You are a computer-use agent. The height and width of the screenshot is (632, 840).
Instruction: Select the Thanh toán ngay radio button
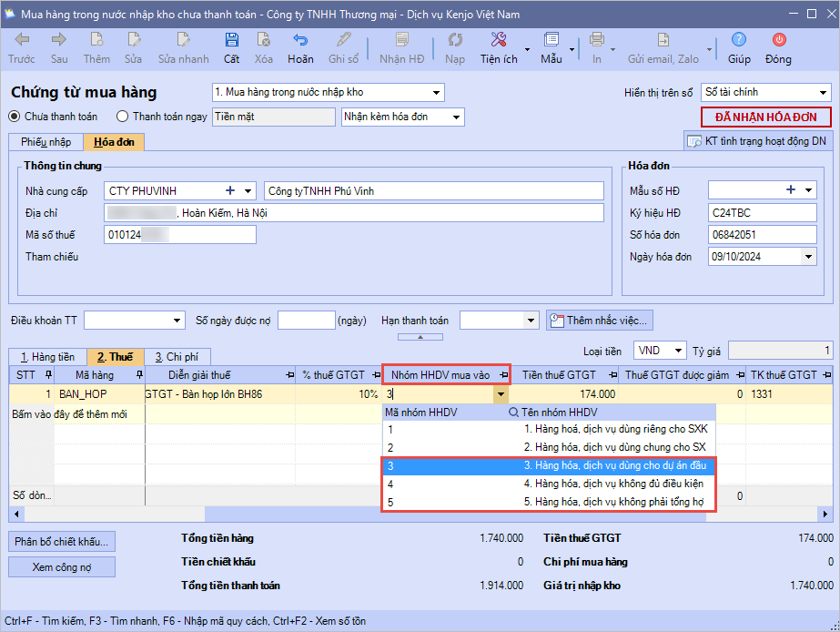(x=123, y=117)
